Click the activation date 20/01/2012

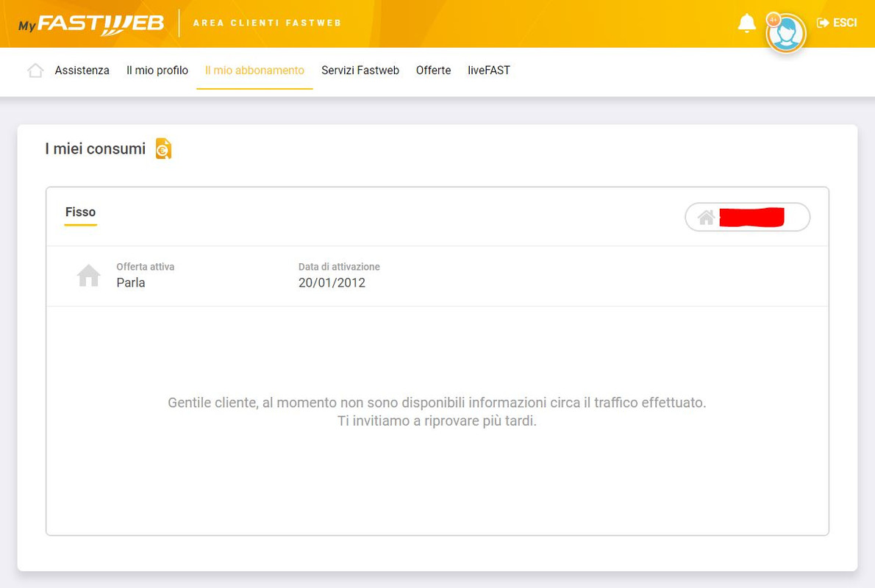click(332, 283)
